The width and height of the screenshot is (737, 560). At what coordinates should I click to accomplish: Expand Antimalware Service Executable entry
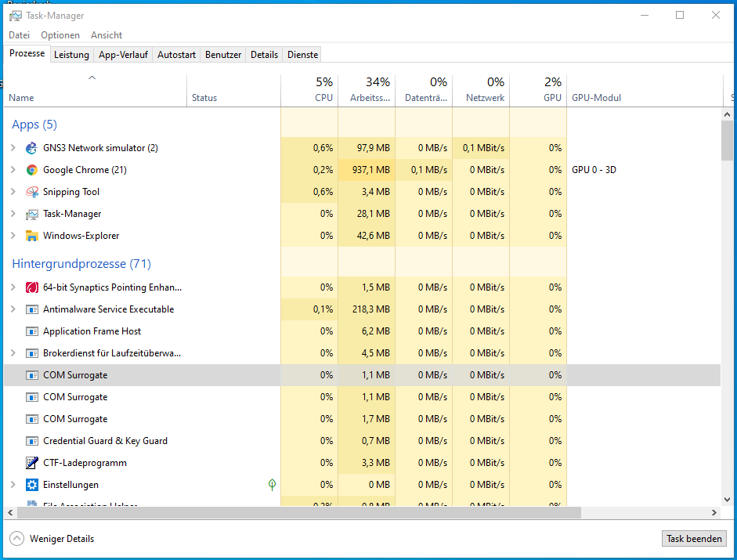(13, 309)
